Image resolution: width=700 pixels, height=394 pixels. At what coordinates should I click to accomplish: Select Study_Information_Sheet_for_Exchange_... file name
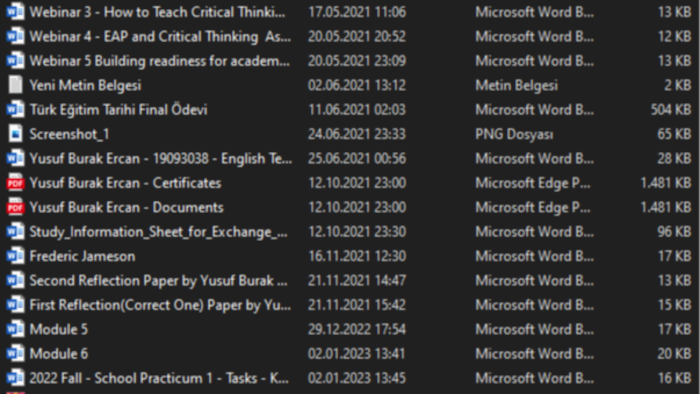[x=158, y=232]
